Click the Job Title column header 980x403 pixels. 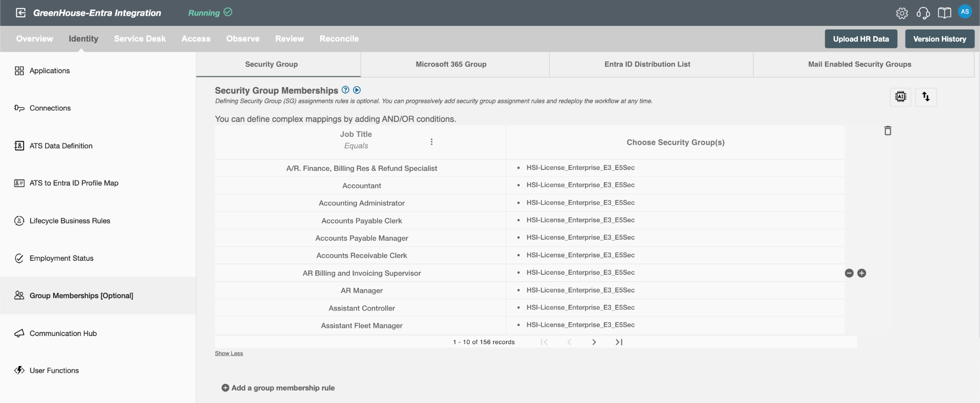pos(356,134)
